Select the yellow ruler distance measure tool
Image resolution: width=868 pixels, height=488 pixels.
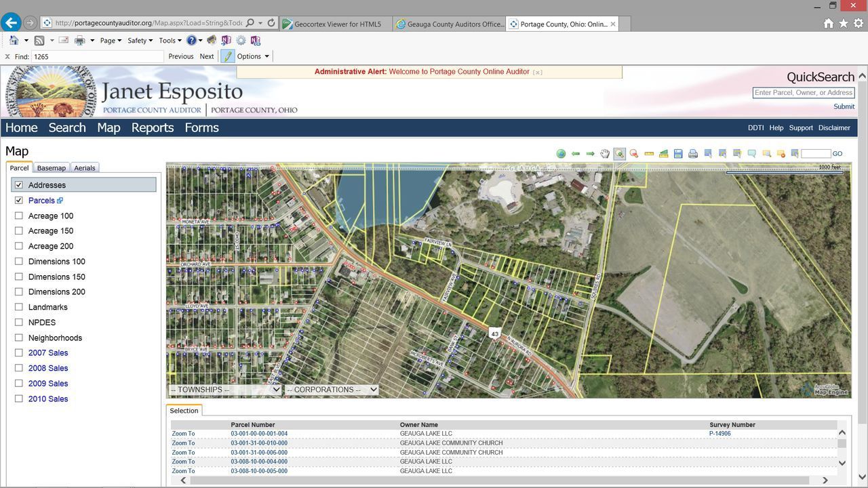649,154
